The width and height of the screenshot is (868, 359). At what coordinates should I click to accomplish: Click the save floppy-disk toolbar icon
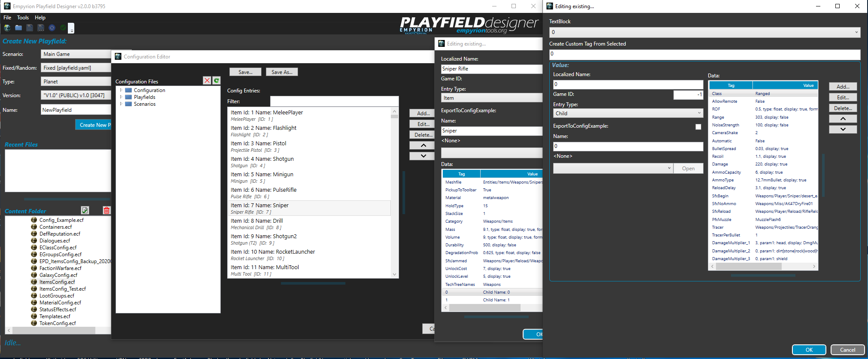click(30, 28)
